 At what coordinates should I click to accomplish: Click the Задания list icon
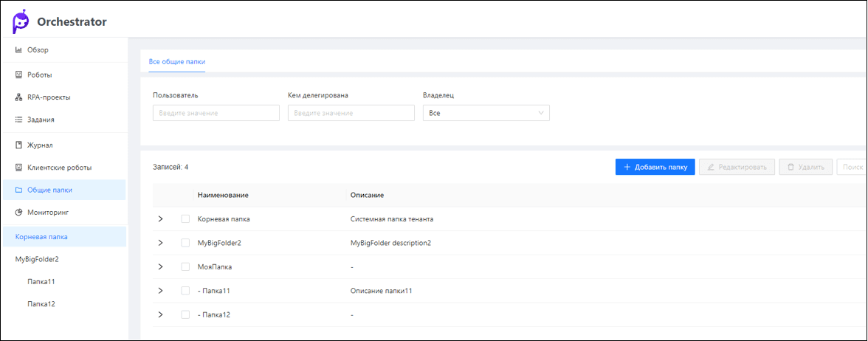[19, 120]
